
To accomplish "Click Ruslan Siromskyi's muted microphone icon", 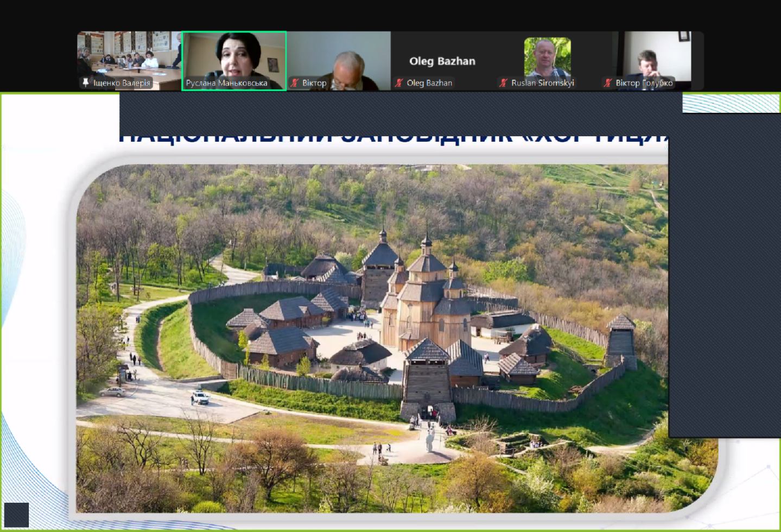I will 504,83.
